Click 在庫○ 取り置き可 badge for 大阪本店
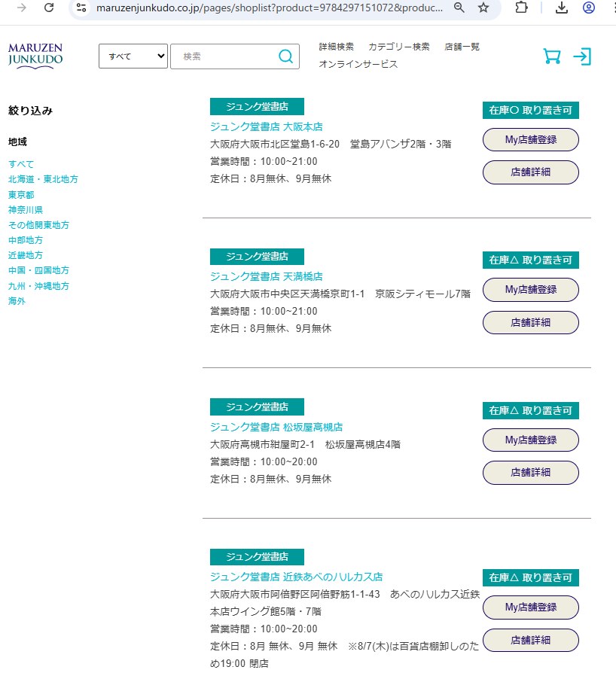The image size is (616, 679). click(531, 111)
